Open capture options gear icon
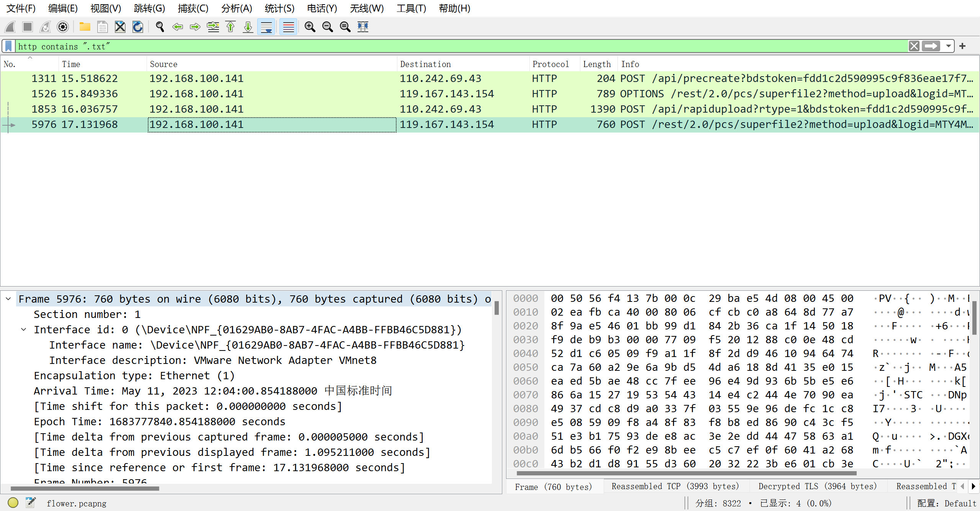 tap(63, 27)
